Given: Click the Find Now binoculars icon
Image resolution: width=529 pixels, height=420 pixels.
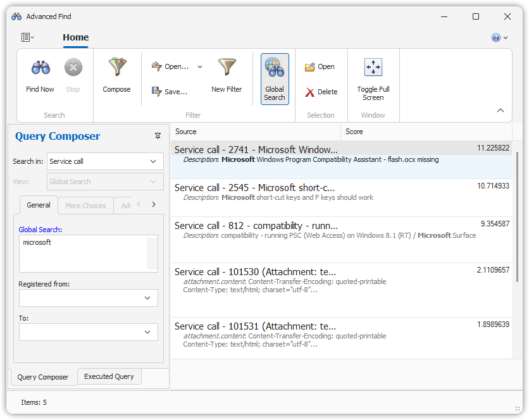Looking at the screenshot, I should pyautogui.click(x=40, y=68).
